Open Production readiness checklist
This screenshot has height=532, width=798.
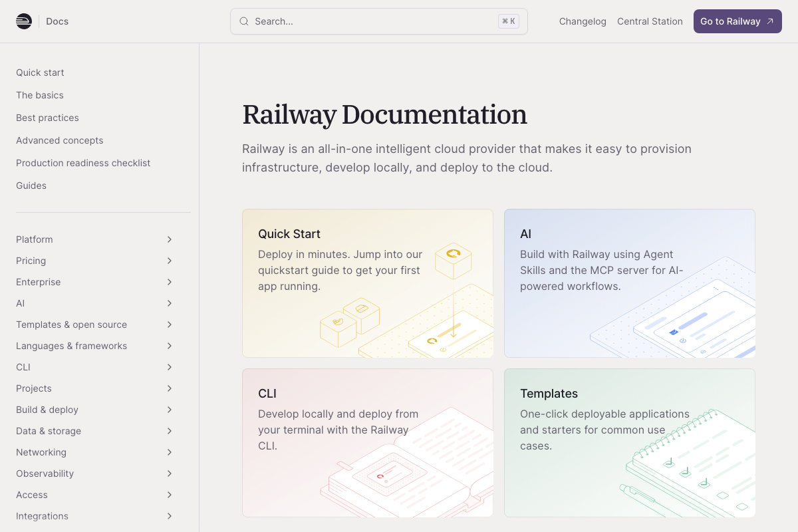(x=83, y=163)
